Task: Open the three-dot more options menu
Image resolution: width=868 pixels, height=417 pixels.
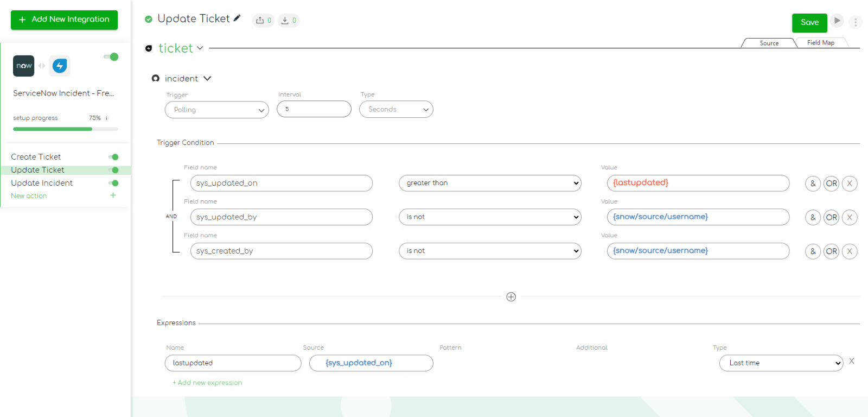Action: [856, 22]
